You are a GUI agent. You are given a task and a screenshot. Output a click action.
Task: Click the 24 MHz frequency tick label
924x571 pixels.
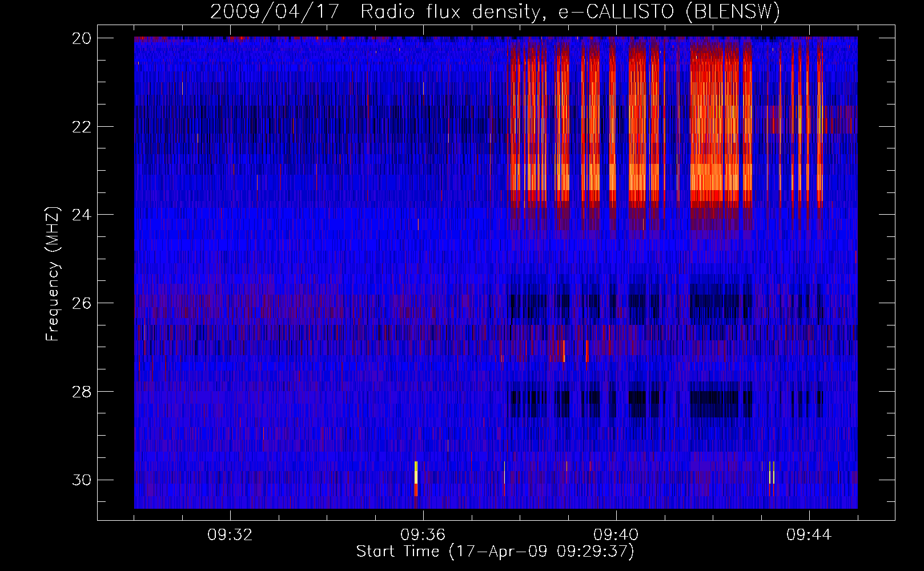(82, 215)
